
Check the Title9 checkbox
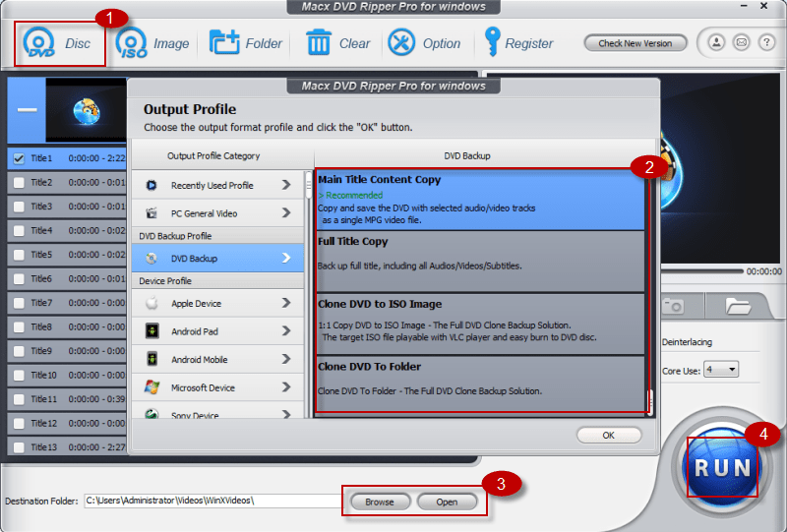click(19, 351)
